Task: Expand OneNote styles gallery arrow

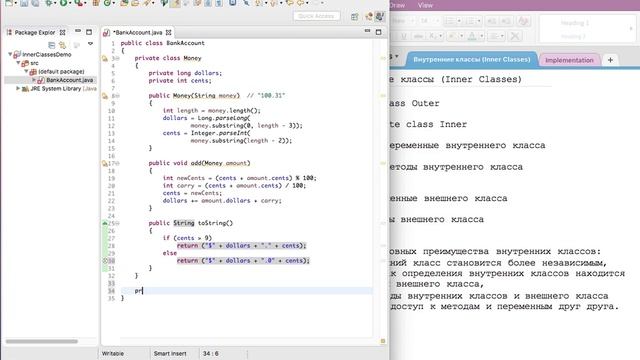Action: click(x=631, y=29)
